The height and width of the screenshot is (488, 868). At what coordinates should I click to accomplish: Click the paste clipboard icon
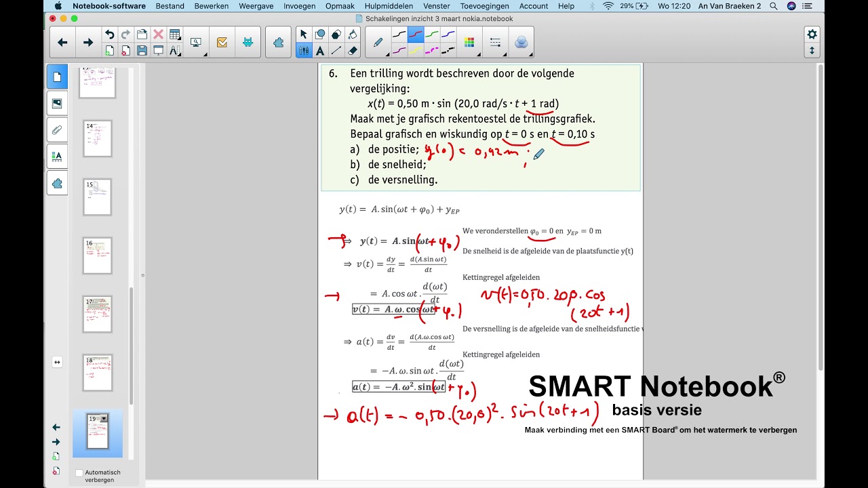coord(142,35)
